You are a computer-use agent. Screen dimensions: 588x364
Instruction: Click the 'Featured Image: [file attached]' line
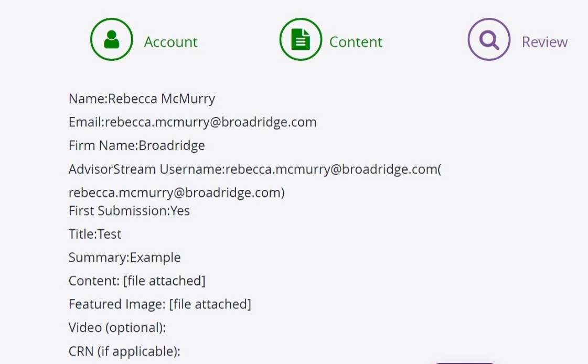(x=160, y=304)
